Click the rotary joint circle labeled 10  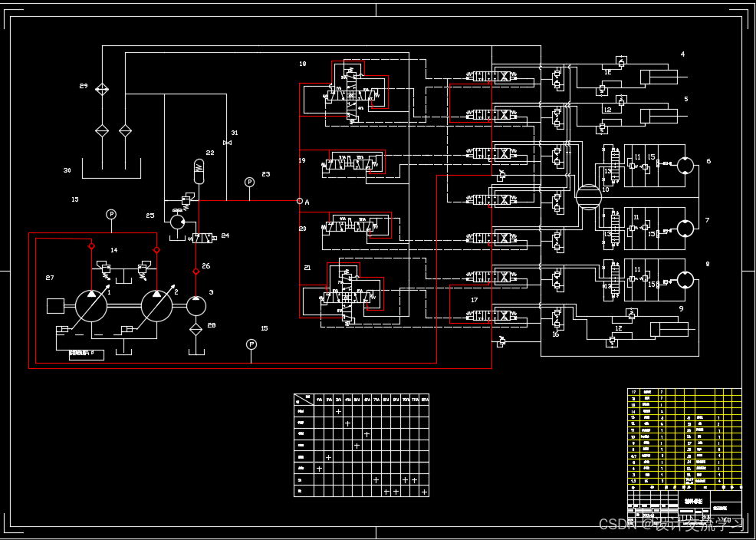tap(589, 197)
